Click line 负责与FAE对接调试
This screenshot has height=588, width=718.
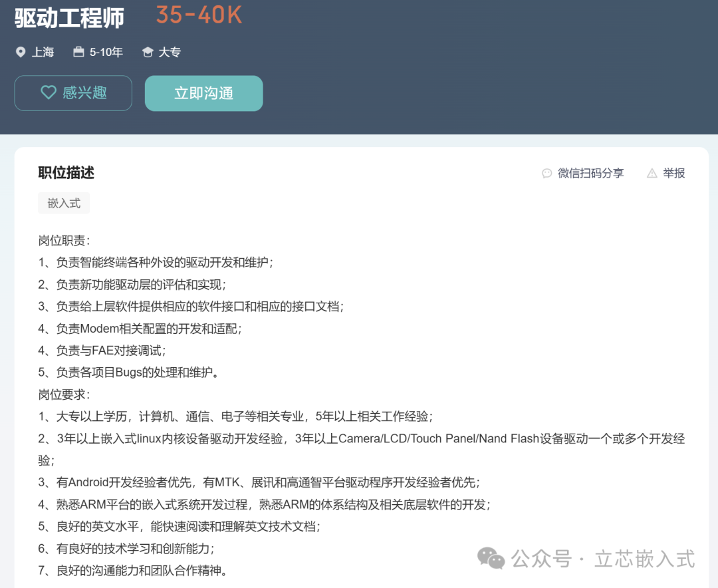pos(102,351)
